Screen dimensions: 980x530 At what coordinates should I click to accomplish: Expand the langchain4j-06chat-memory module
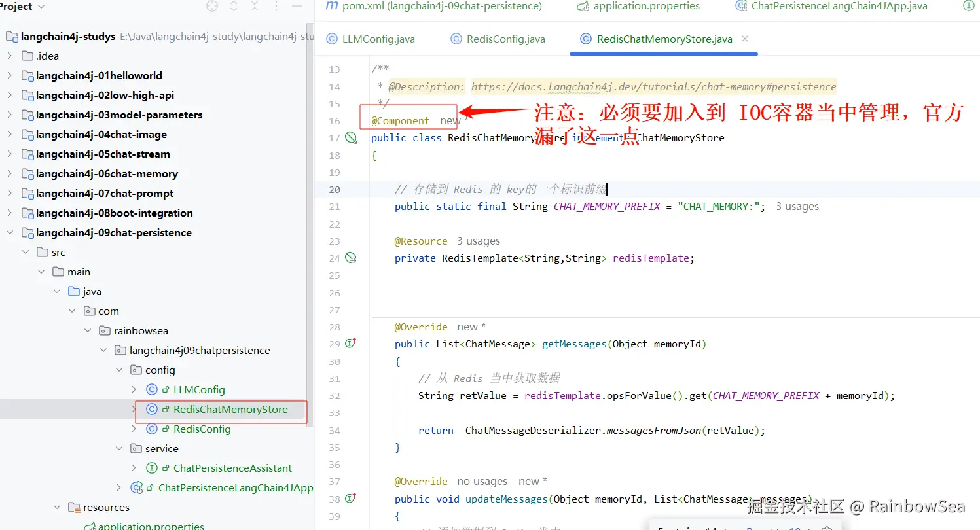point(10,173)
